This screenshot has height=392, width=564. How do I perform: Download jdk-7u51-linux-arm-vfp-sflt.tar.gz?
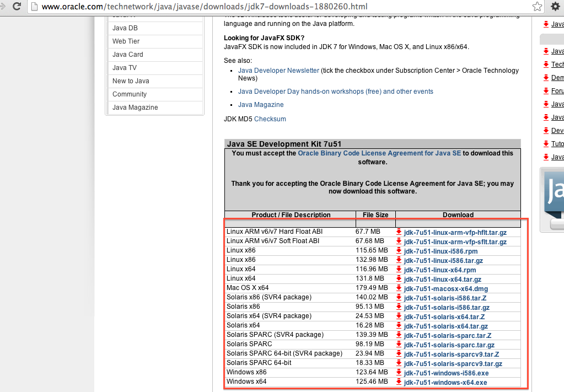coord(455,242)
